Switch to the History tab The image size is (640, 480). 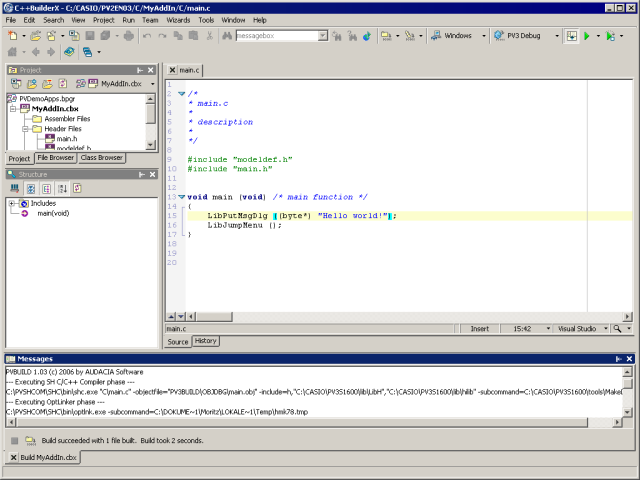click(205, 341)
